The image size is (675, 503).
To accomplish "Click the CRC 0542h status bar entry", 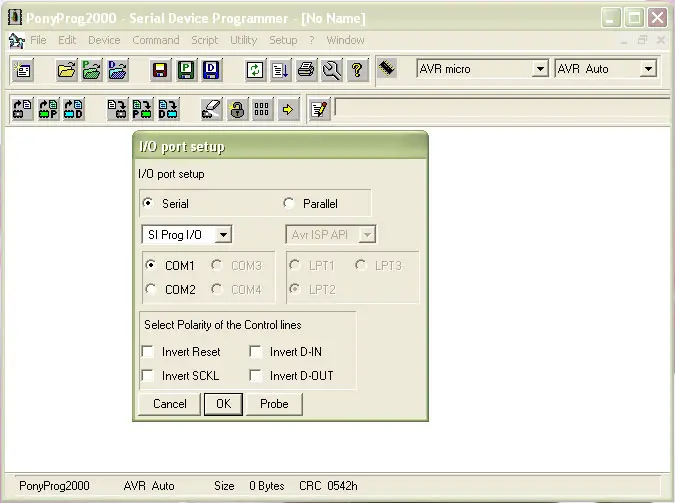I will pyautogui.click(x=328, y=486).
